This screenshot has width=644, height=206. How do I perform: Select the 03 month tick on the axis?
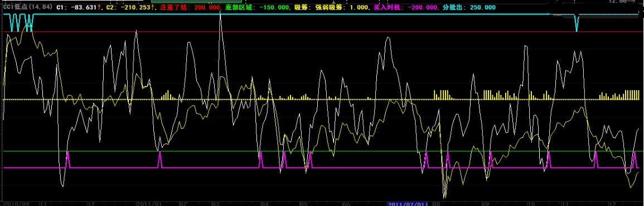point(215,204)
